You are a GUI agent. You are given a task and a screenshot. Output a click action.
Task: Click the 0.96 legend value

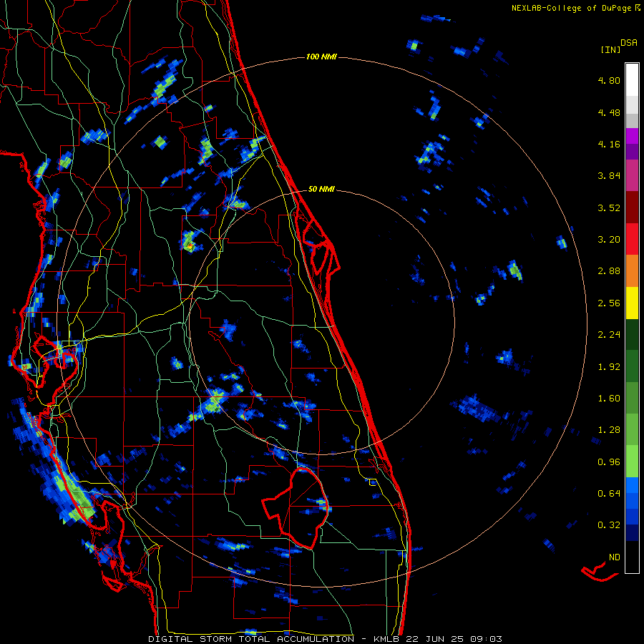point(609,462)
